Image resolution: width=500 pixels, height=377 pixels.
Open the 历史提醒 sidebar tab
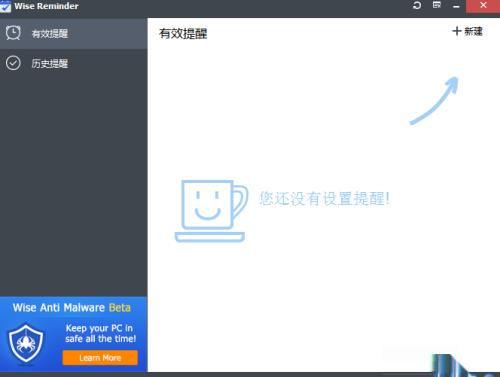73,63
